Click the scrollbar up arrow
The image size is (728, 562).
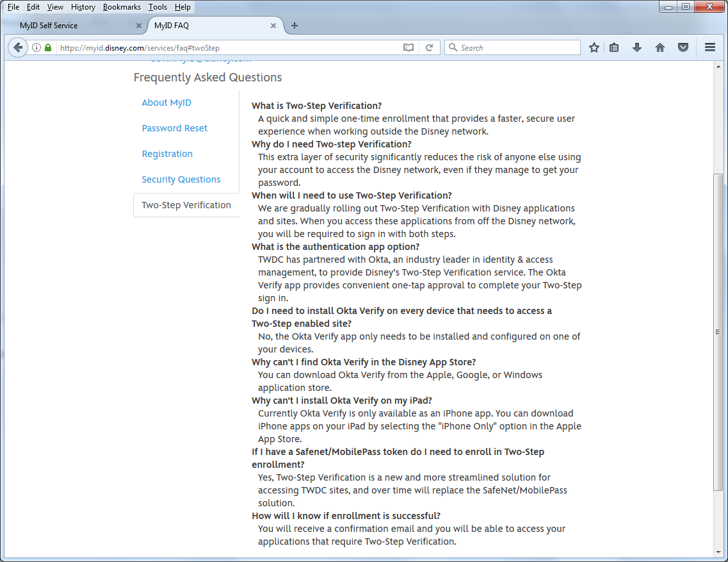[718, 67]
